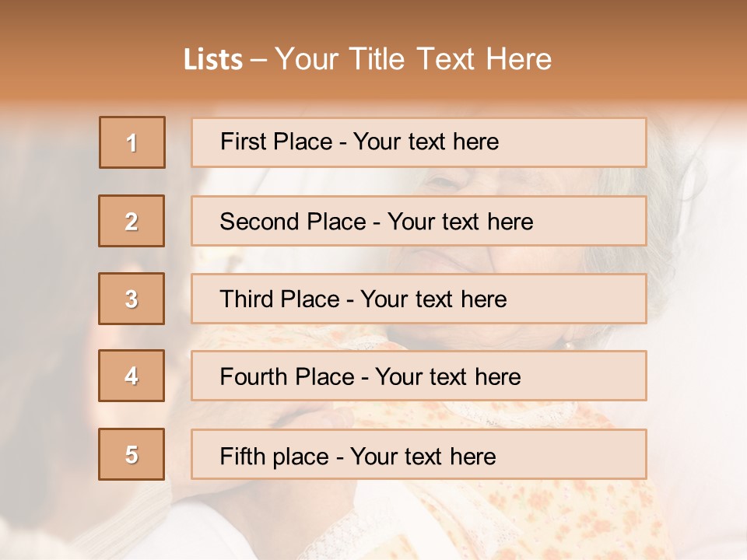Screen dimensions: 747x560
Task: Click the word First in first bar
Action: click(x=243, y=142)
